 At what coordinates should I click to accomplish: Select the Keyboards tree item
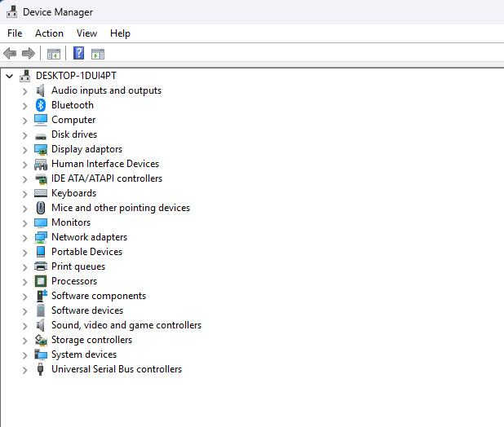(73, 193)
